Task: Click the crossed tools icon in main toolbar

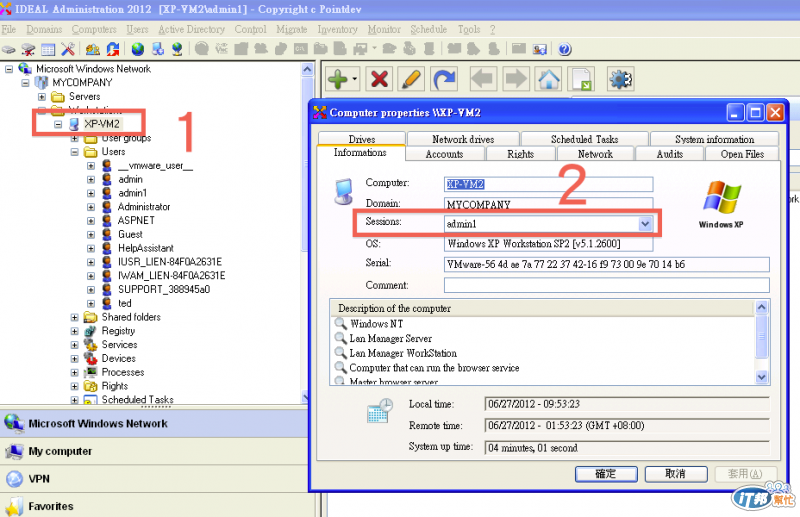Action: 68,50
